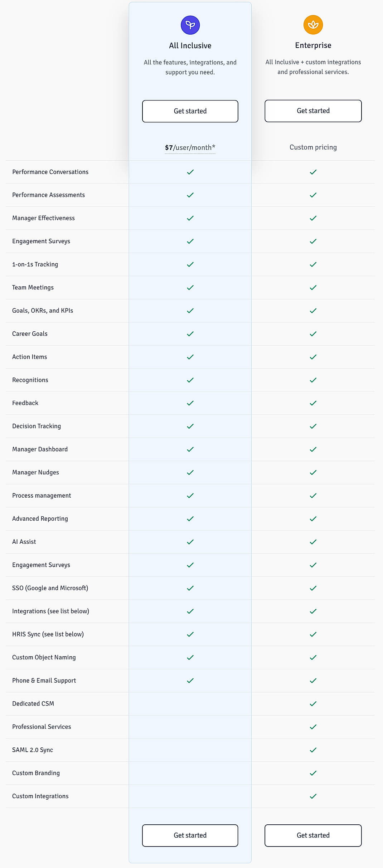Click the Custom pricing label for Enterprise
The width and height of the screenshot is (383, 868).
point(313,147)
